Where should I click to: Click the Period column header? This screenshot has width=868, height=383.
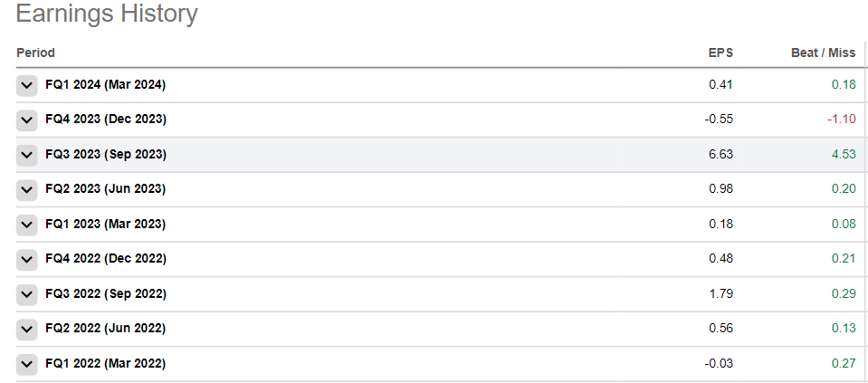35,53
